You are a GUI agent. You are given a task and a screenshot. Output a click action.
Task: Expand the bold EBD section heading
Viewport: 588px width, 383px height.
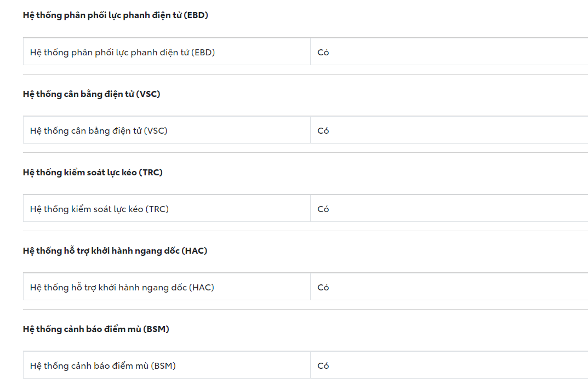pyautogui.click(x=116, y=15)
